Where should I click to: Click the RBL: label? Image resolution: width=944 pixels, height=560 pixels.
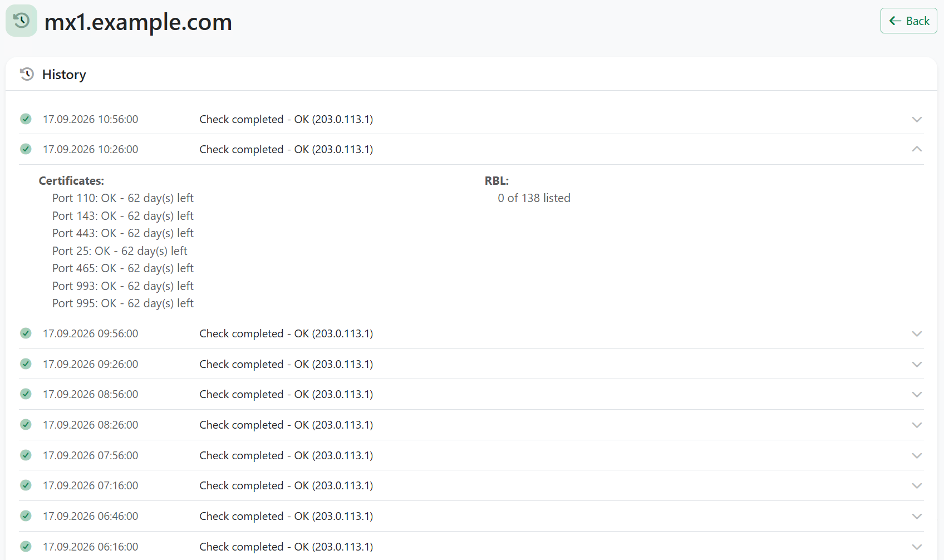496,181
